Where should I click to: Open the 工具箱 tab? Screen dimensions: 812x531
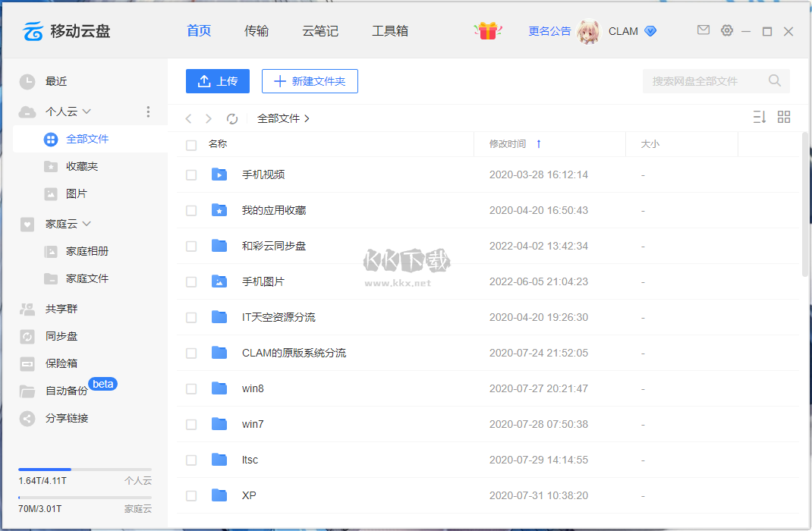pyautogui.click(x=390, y=31)
